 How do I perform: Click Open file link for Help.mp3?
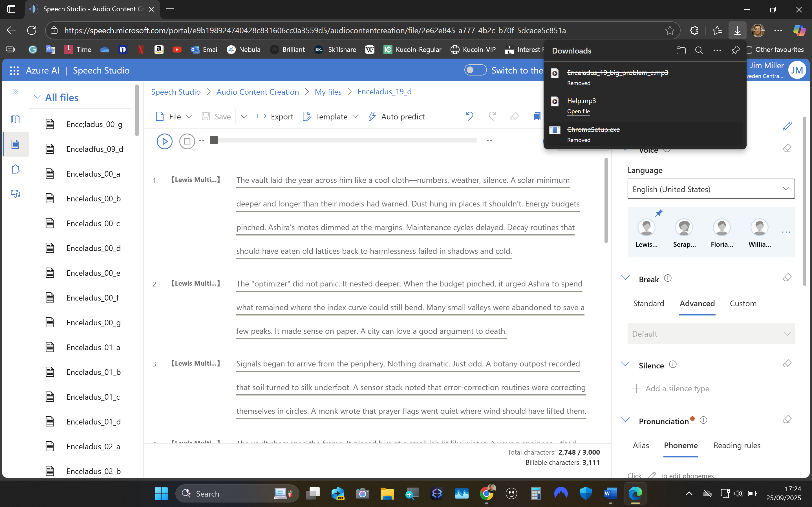(x=578, y=111)
